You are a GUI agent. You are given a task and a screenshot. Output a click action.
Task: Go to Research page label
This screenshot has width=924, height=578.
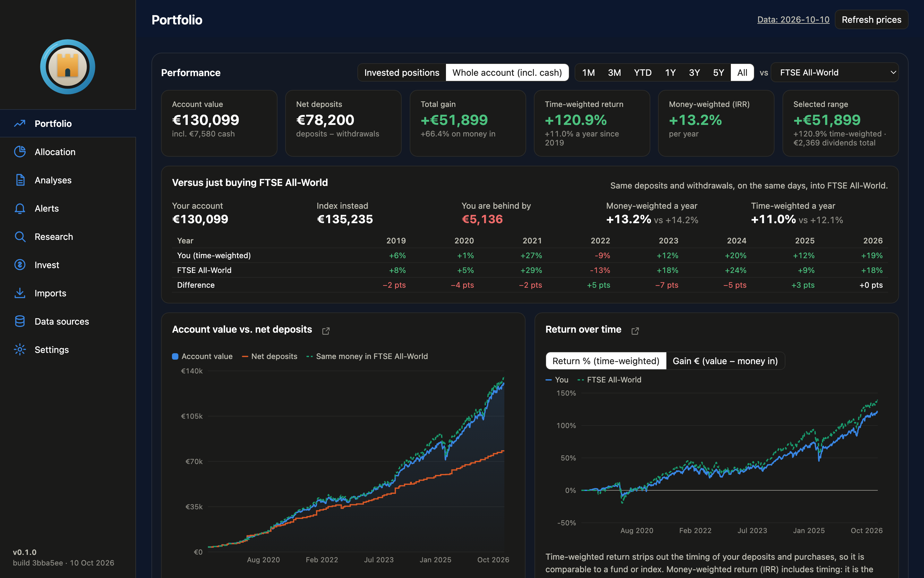[x=54, y=237]
